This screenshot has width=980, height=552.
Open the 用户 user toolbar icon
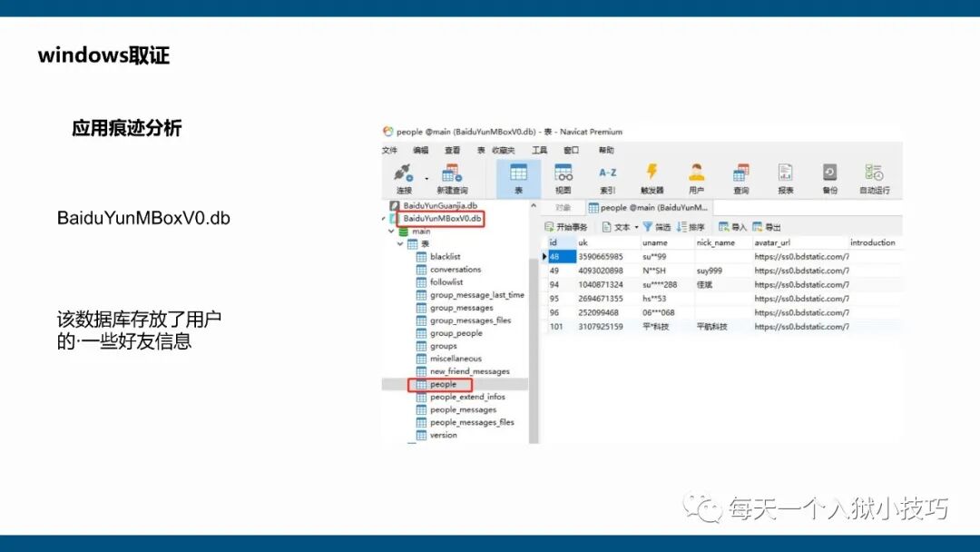point(696,178)
